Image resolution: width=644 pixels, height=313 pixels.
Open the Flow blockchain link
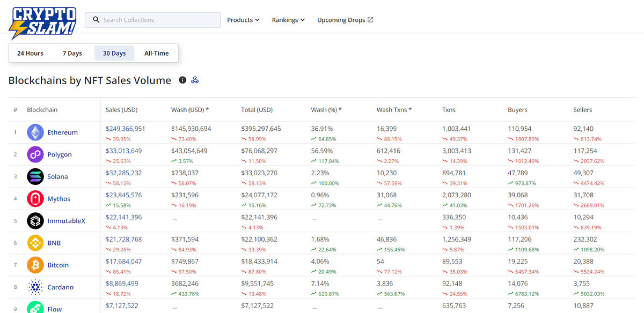click(x=54, y=309)
